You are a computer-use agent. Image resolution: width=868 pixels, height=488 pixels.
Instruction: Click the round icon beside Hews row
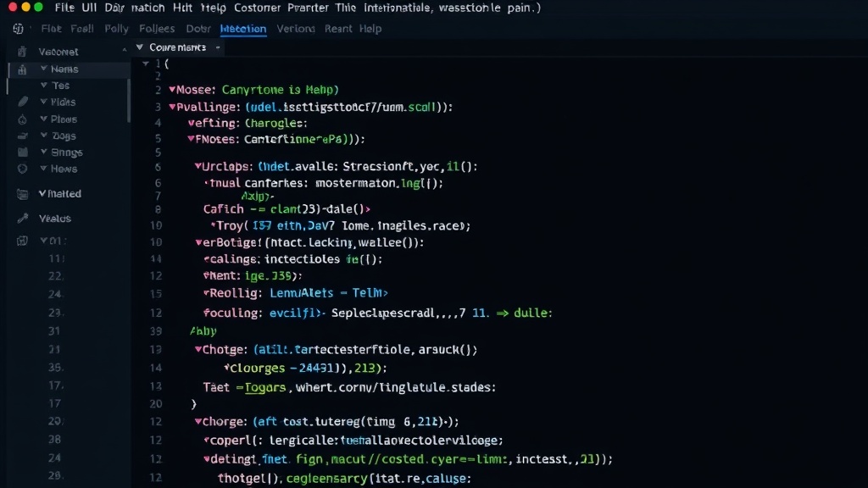coord(22,169)
